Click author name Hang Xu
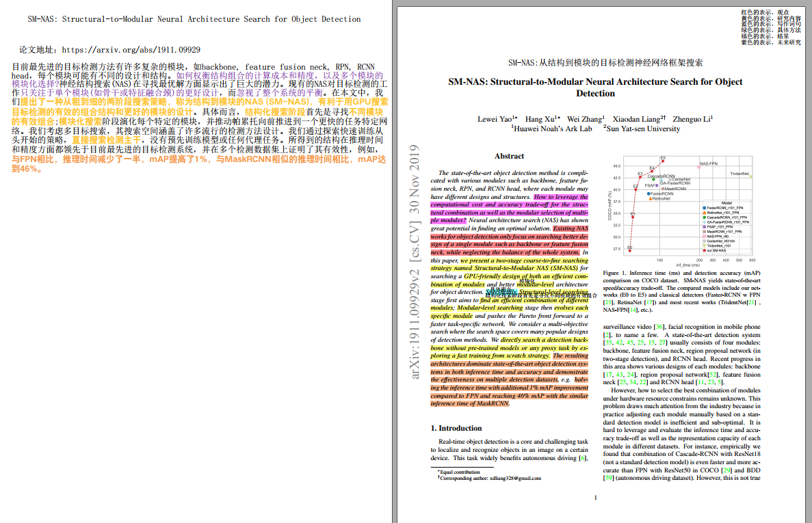This screenshot has height=523, width=812. pyautogui.click(x=542, y=119)
